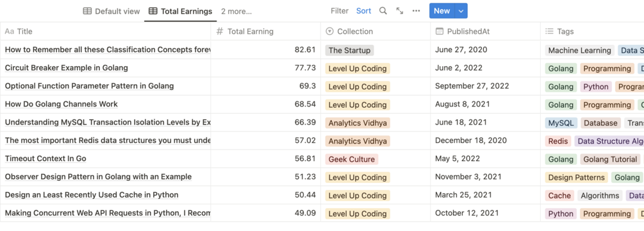This screenshot has height=231, width=644.
Task: Open Collection column header menu
Action: 376,31
